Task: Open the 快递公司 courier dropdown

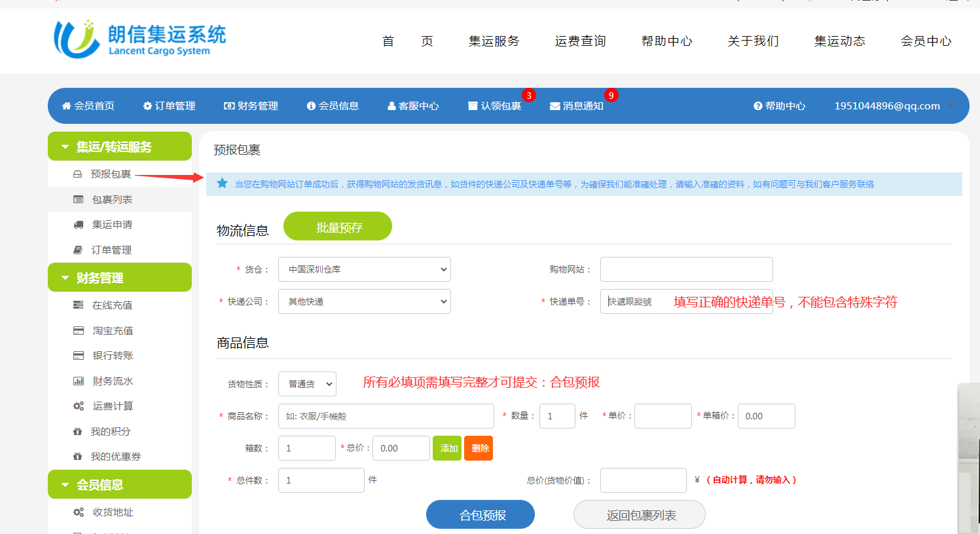Action: point(364,301)
